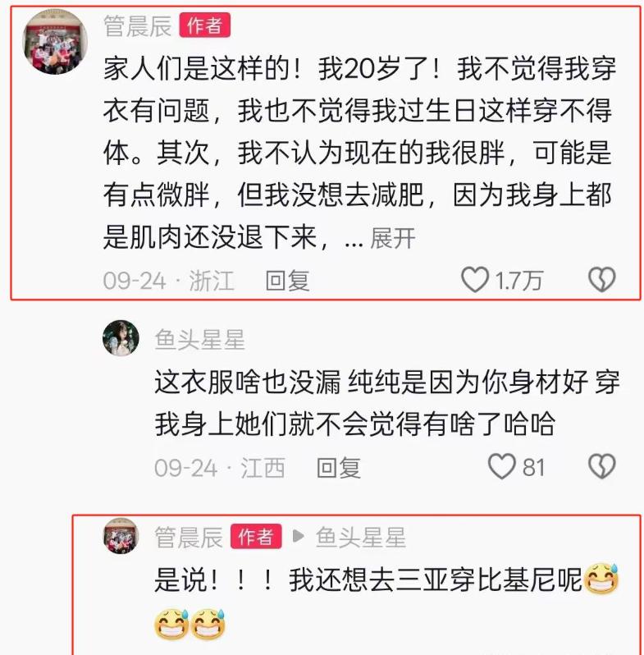Reply to the author's top comment via 回复

pyautogui.click(x=288, y=280)
